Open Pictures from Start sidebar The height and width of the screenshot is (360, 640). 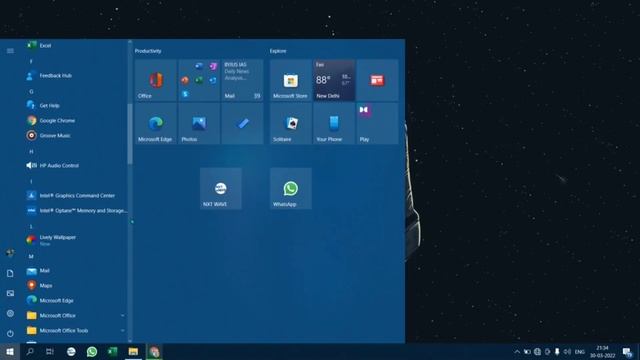pyautogui.click(x=10, y=293)
